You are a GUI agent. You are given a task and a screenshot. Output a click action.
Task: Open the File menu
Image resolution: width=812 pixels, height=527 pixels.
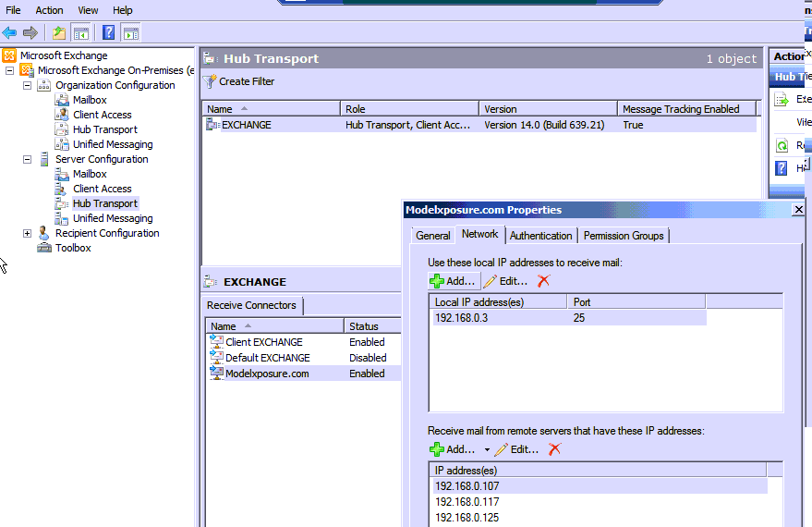(13, 10)
